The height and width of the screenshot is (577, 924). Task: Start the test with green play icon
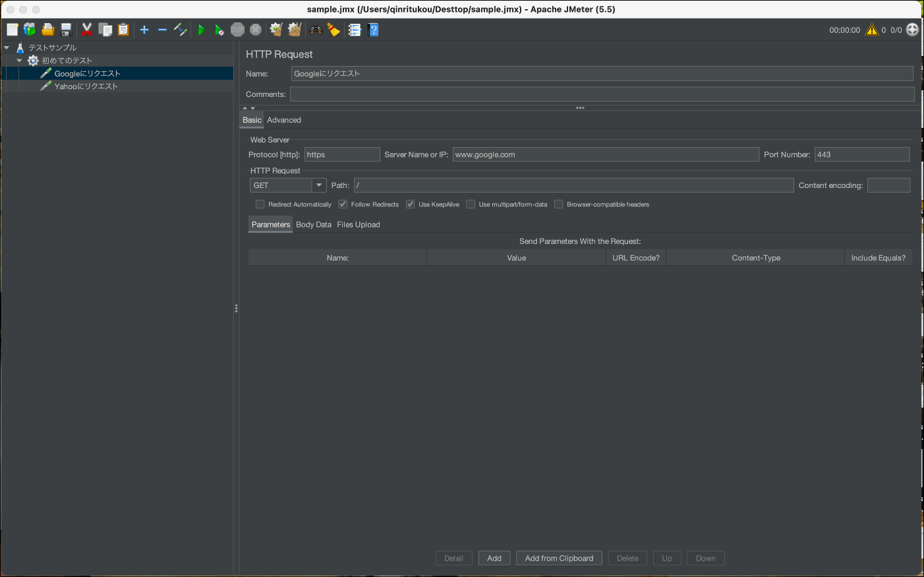tap(202, 30)
